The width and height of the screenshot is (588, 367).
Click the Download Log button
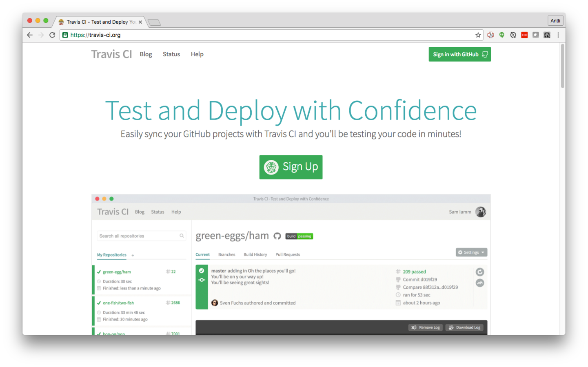[464, 327]
